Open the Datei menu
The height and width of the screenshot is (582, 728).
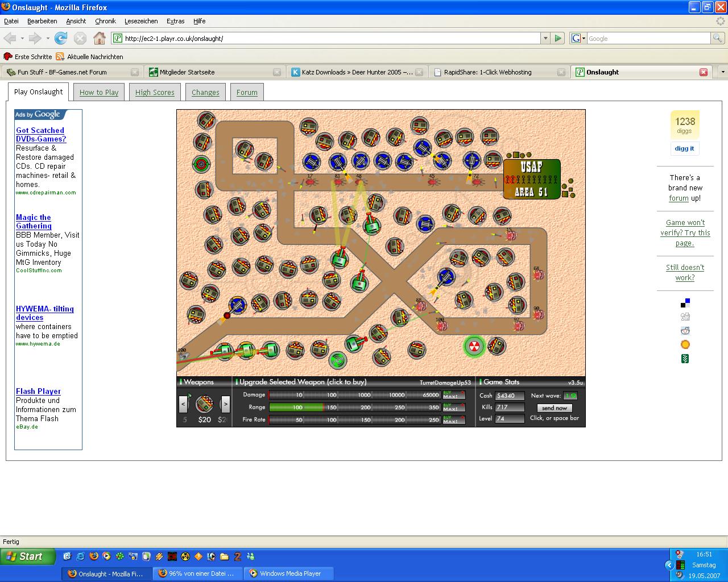(11, 21)
